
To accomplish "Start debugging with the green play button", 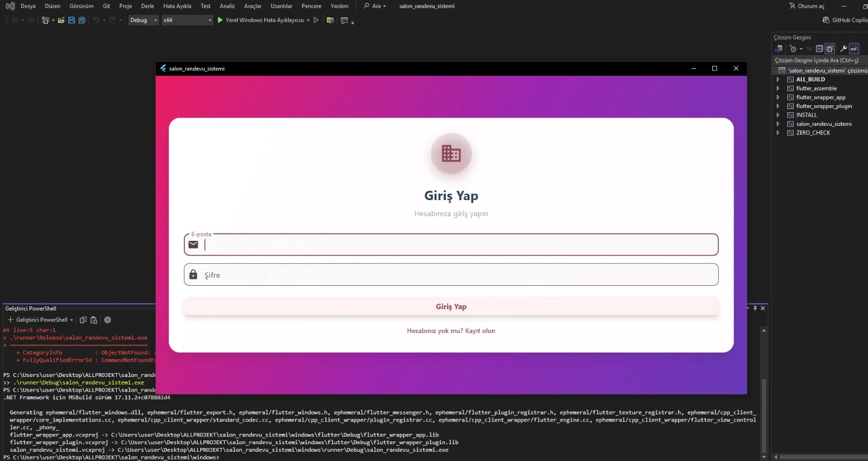I will (220, 20).
